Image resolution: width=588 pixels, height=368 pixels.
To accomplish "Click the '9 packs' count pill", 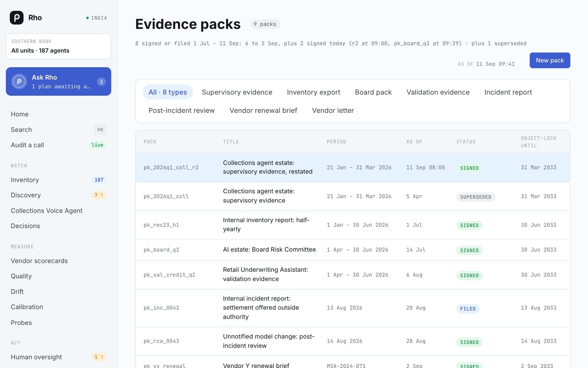I will pos(265,24).
